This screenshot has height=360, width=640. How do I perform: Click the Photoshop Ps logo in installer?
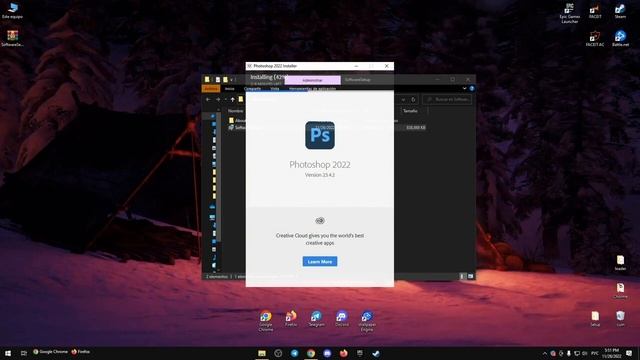click(x=320, y=135)
